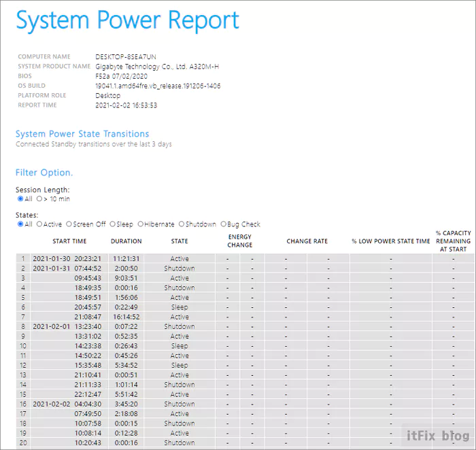This screenshot has width=476, height=450.
Task: Click platform role value Desktop
Action: [x=107, y=96]
